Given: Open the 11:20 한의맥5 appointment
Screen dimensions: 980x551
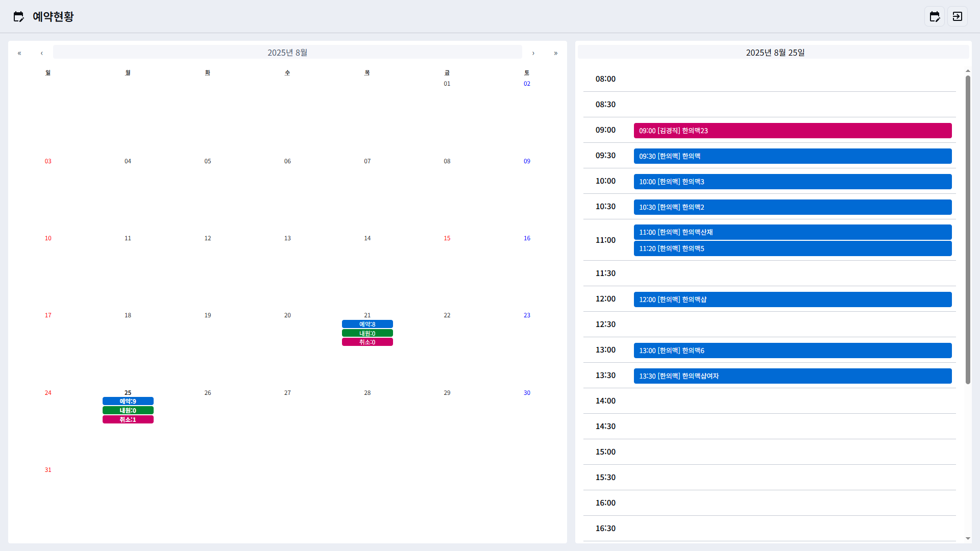Looking at the screenshot, I should (792, 248).
